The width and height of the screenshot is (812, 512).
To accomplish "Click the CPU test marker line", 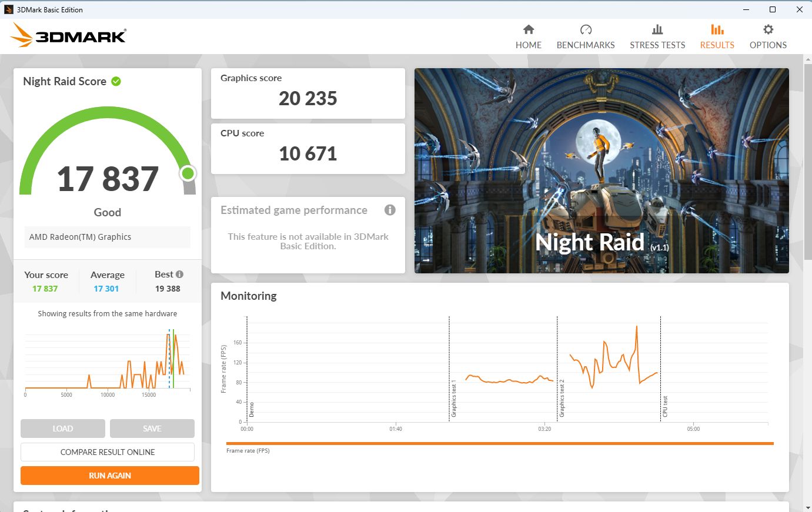I will (x=660, y=369).
